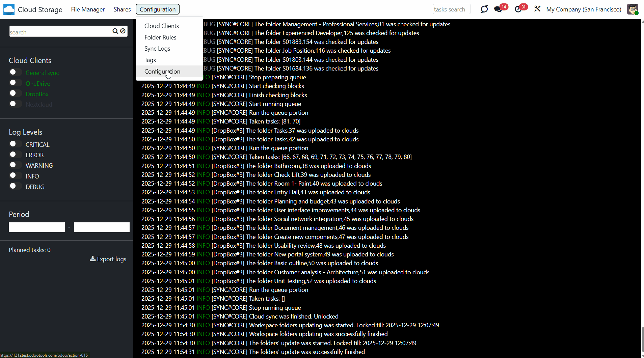Toggle the OneDrive client filter

click(x=15, y=83)
